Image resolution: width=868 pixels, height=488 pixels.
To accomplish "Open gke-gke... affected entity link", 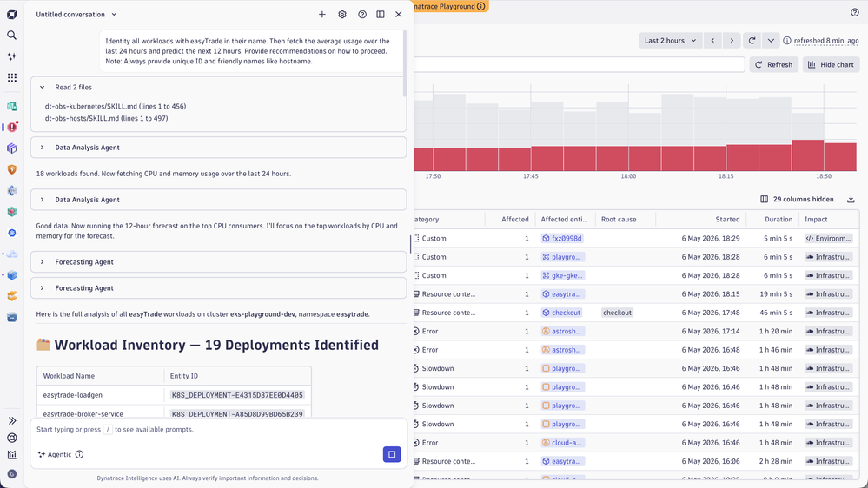I will tap(562, 275).
